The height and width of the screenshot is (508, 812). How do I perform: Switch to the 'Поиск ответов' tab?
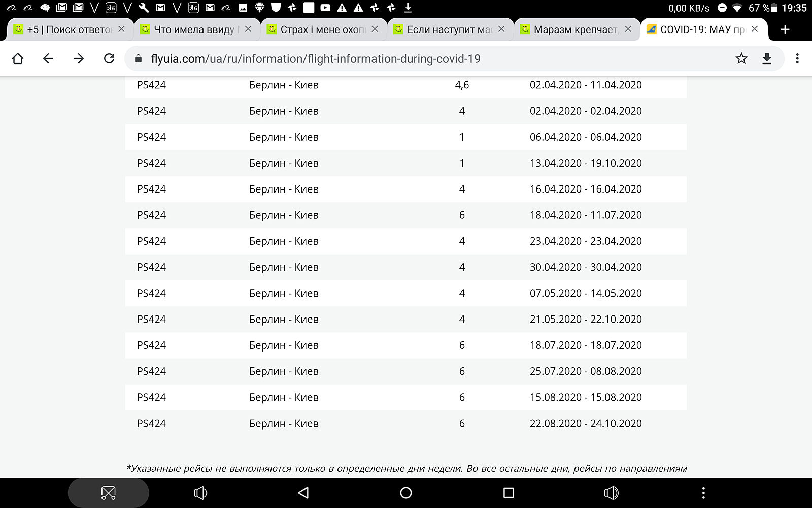[x=69, y=29]
